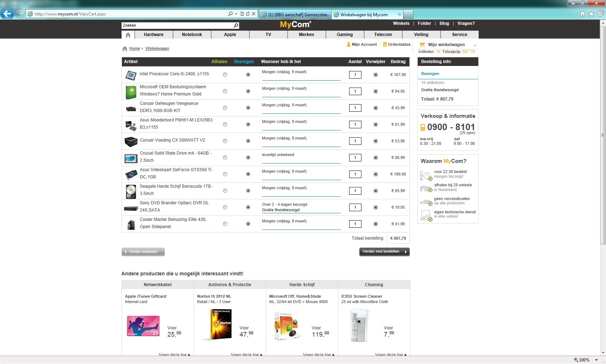Click the Seagate hard drive thumbnail
This screenshot has width=606, height=364.
[131, 191]
